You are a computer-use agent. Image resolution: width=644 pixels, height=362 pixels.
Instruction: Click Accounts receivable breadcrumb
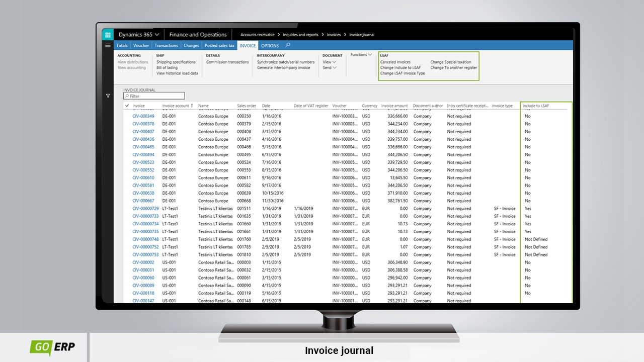coord(257,35)
